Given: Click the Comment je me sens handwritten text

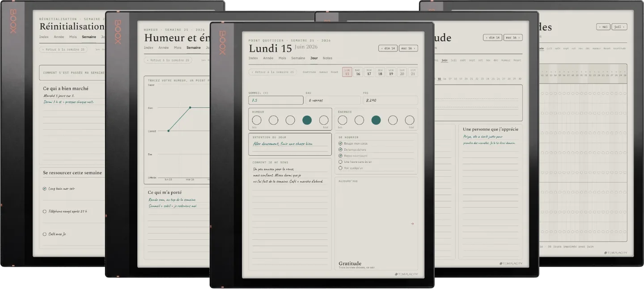Looking at the screenshot, I should coord(288,175).
